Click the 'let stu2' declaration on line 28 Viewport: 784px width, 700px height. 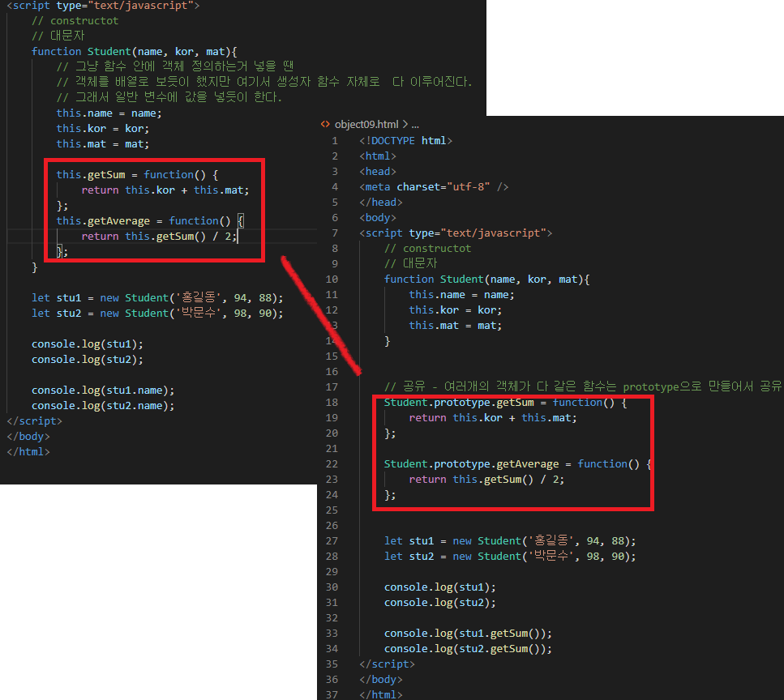510,557
